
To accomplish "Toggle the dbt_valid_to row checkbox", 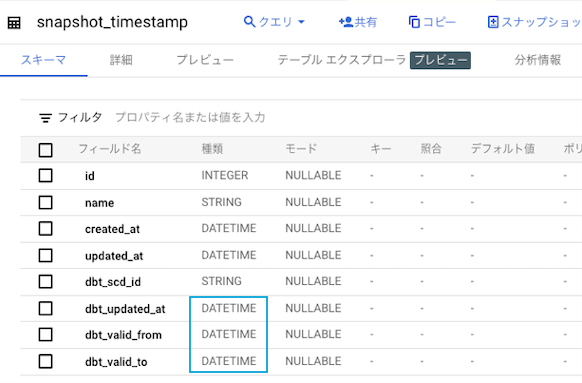I will tap(45, 361).
